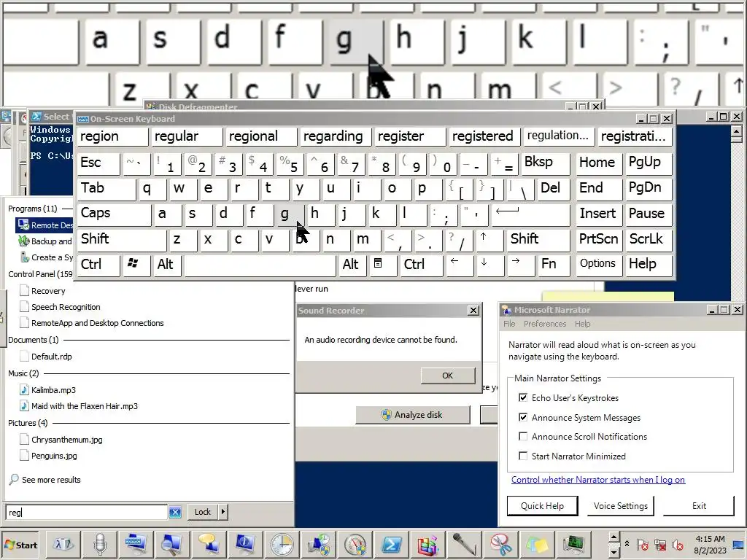The width and height of the screenshot is (747, 560).
Task: Open Disk Defragmenter taskbar icon
Action: click(x=427, y=544)
